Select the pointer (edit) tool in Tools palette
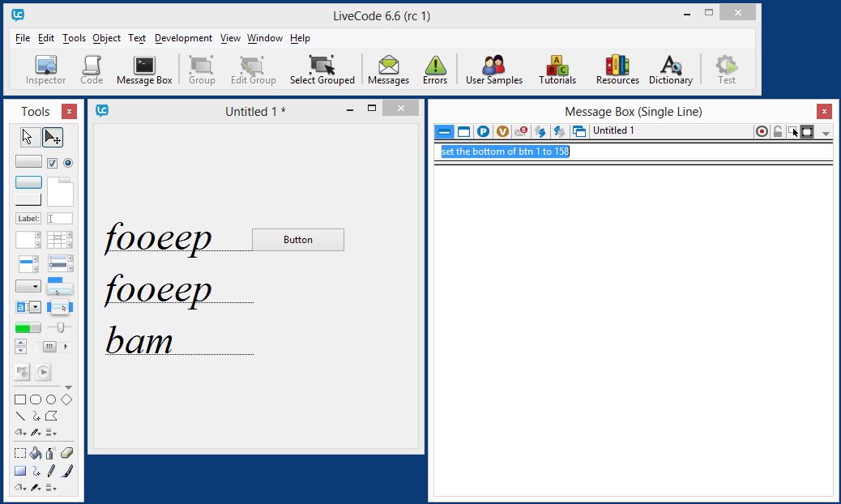 pyautogui.click(x=53, y=137)
